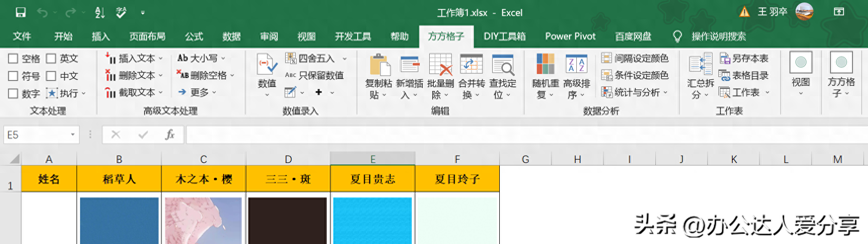
Task: Enable the 空格 checkbox
Action: [14, 58]
